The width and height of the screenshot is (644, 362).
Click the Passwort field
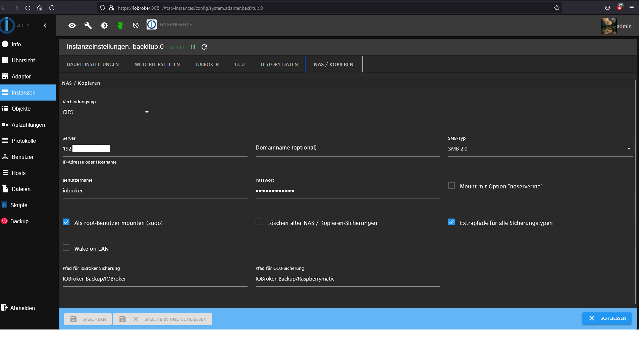[347, 191]
